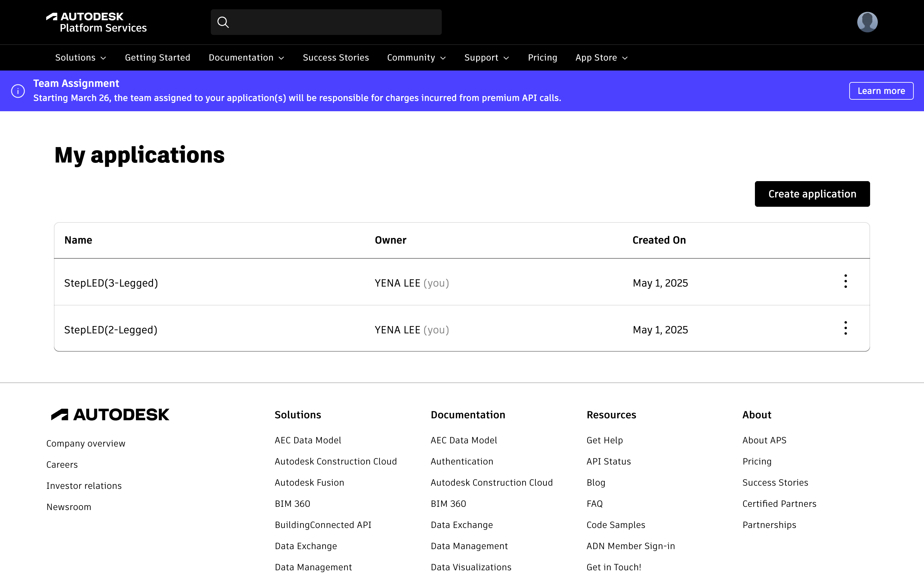924x577 pixels.
Task: Open three-dot menu for StepLED(2-Legged)
Action: click(x=845, y=328)
